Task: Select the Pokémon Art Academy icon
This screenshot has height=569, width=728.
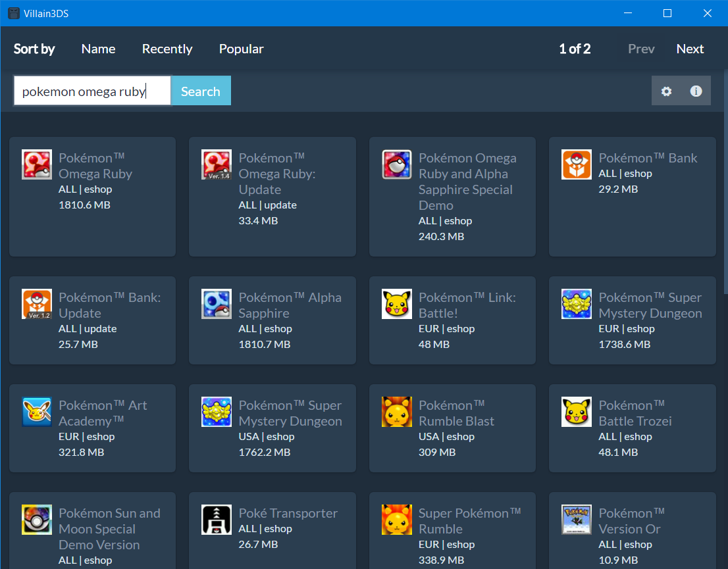Action: click(37, 412)
